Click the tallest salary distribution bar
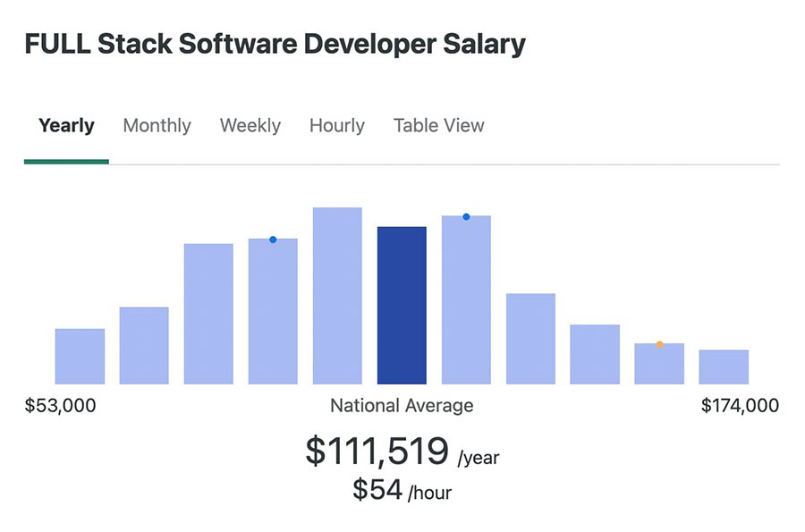Image resolution: width=805 pixels, height=532 pixels. click(x=337, y=295)
